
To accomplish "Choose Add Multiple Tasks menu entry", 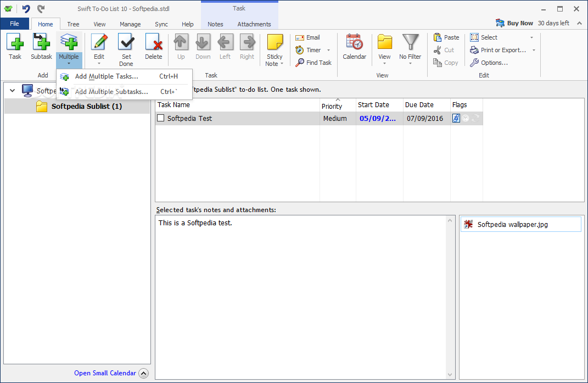I will (125, 76).
